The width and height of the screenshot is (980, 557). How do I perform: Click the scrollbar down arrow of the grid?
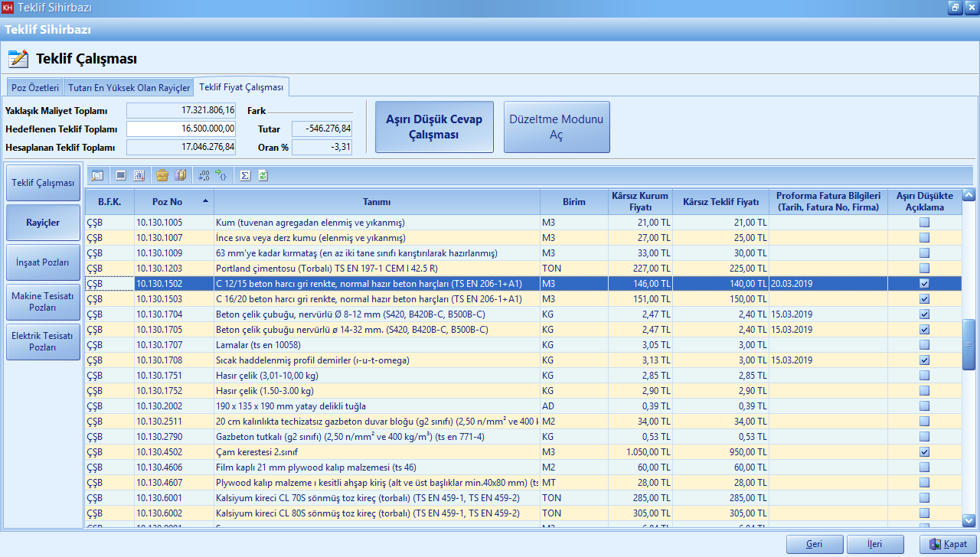pos(969,520)
